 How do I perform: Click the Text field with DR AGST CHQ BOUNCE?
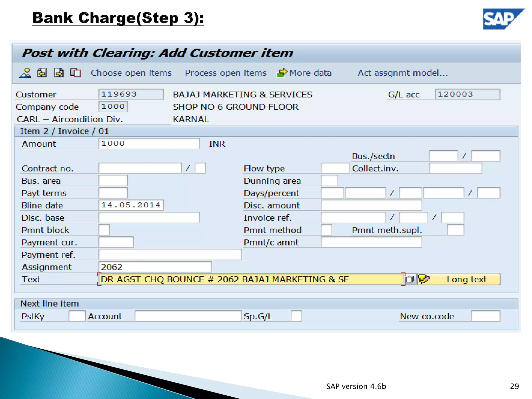[x=251, y=279]
